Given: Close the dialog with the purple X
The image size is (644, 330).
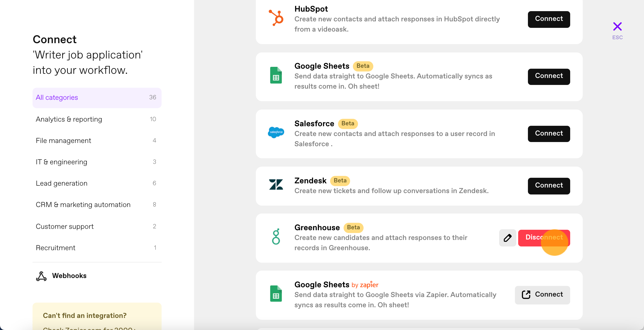Looking at the screenshot, I should (x=617, y=26).
